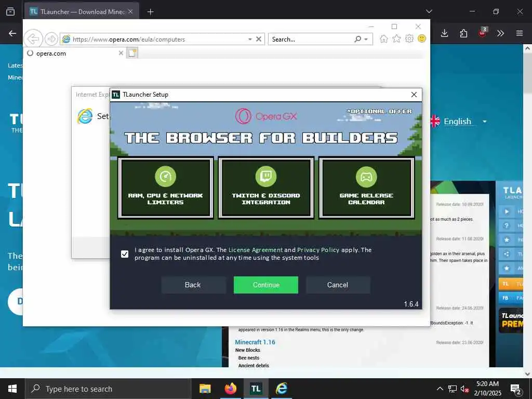
Task: Click the TL icon in the setup title bar
Action: tap(116, 95)
